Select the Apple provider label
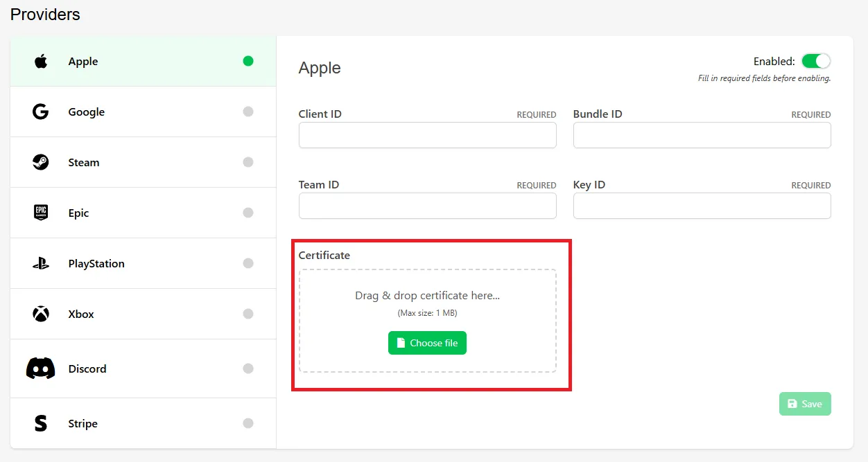The height and width of the screenshot is (462, 868). click(83, 61)
